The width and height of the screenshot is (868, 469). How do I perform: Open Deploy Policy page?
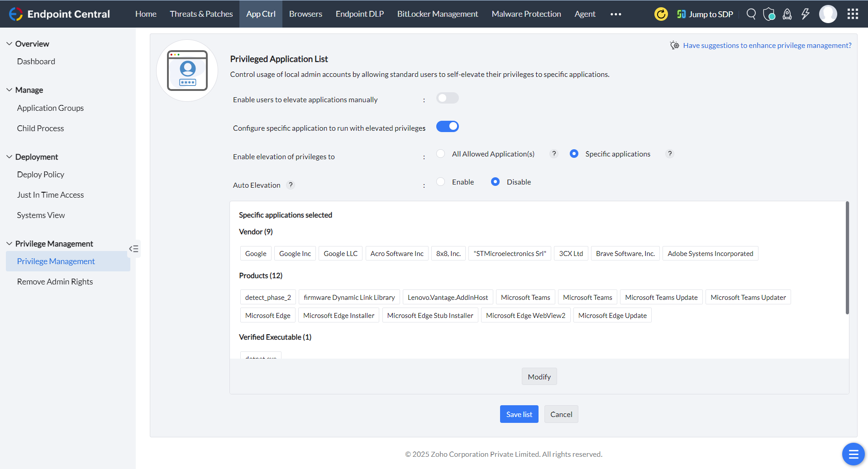point(41,175)
